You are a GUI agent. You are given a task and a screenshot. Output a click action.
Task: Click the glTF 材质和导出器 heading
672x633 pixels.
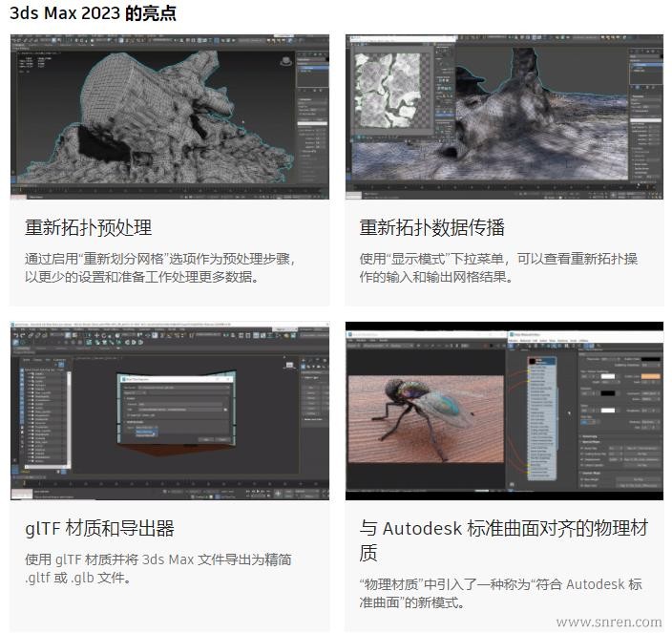tap(99, 528)
